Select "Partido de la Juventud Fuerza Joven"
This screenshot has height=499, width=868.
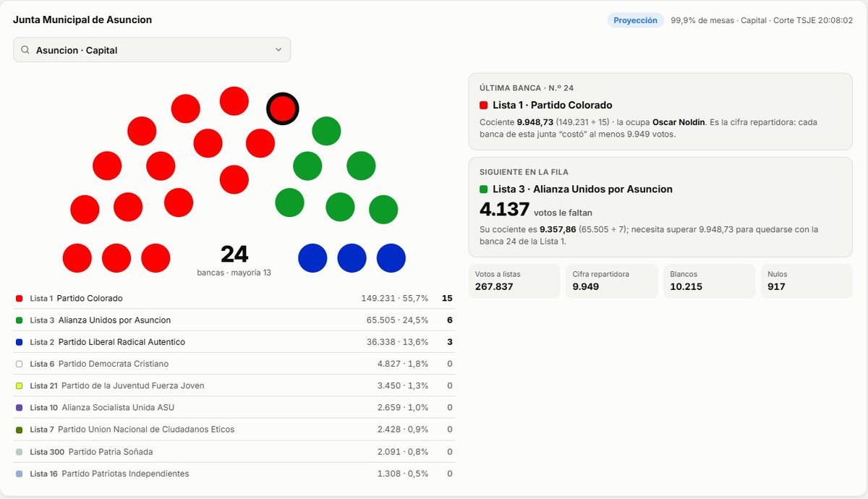click(133, 386)
